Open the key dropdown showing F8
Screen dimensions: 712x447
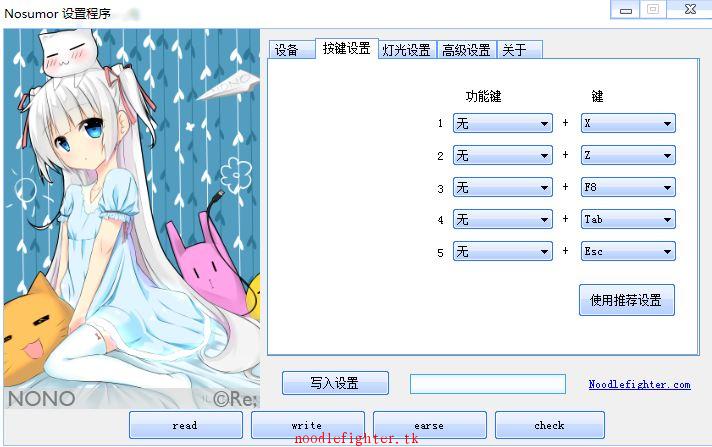coord(628,187)
